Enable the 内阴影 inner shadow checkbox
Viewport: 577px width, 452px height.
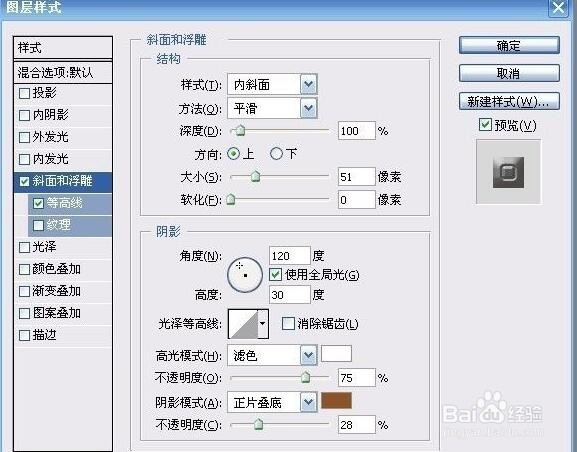point(24,115)
